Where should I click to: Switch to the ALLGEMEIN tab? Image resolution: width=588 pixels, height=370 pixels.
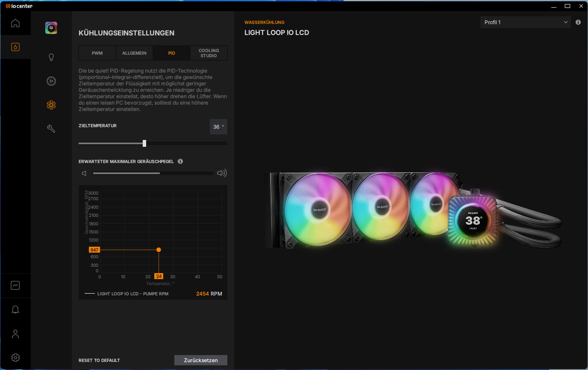pyautogui.click(x=134, y=53)
